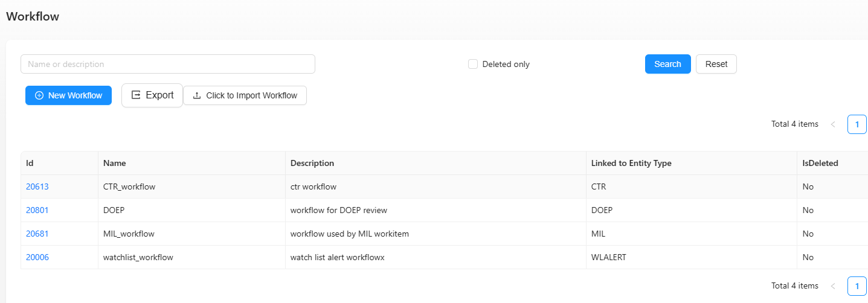Open workflow Id 20801 link

pos(37,210)
